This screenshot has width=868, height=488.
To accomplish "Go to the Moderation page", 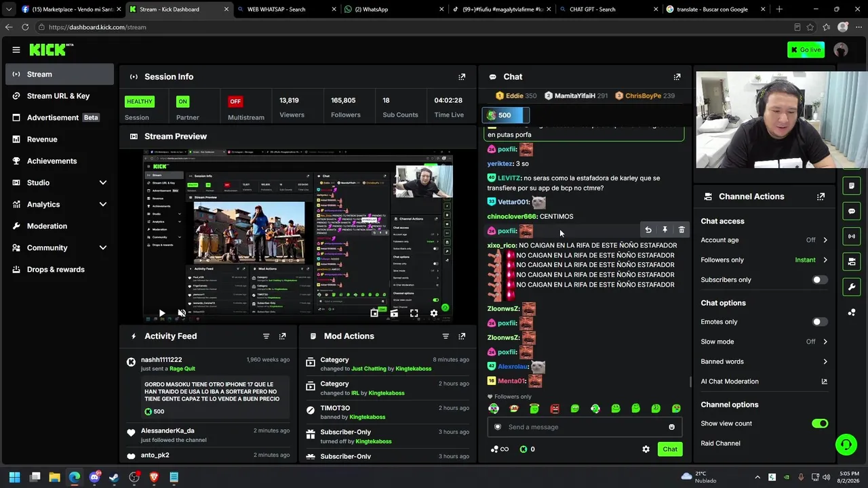I will [x=60, y=226].
